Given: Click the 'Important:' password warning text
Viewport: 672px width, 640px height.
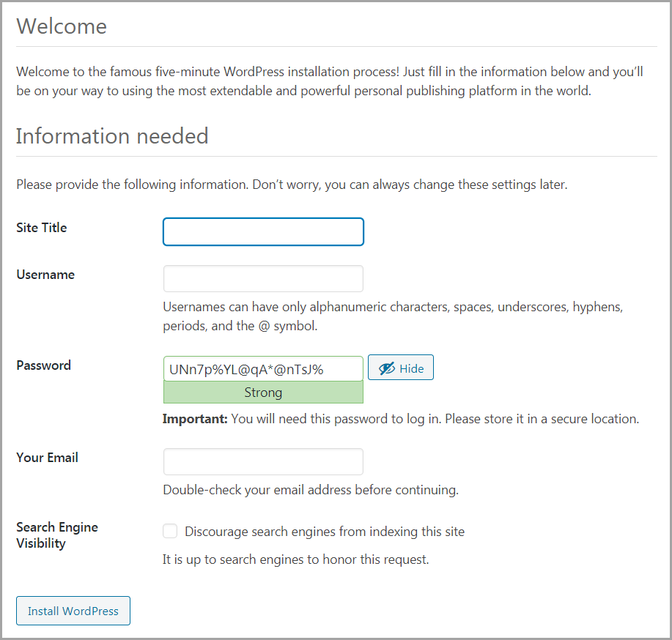Looking at the screenshot, I should (x=401, y=419).
